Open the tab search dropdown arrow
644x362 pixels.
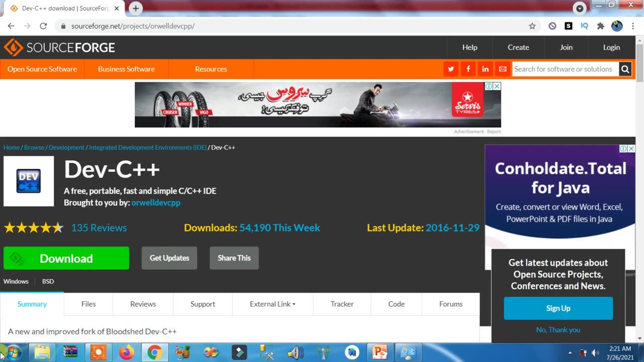pyautogui.click(x=580, y=8)
